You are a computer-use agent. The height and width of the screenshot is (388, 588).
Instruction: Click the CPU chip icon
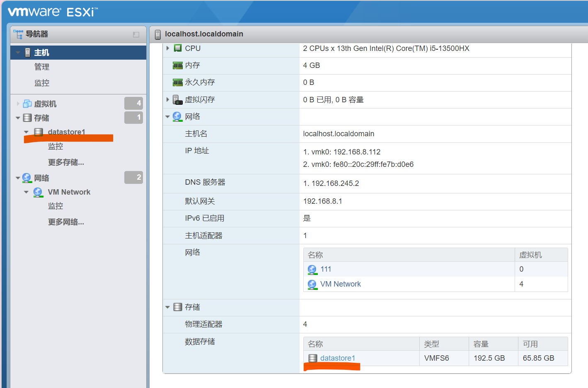click(177, 48)
